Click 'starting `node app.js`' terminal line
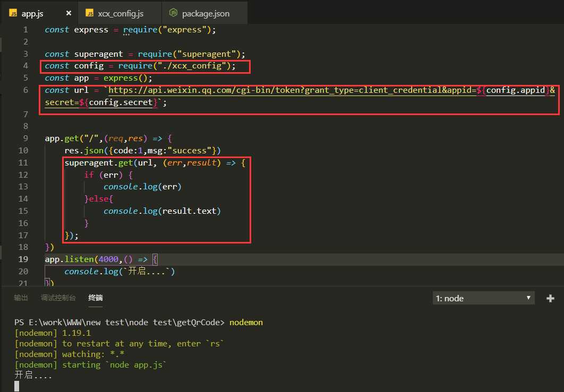The width and height of the screenshot is (564, 392). pos(114,365)
